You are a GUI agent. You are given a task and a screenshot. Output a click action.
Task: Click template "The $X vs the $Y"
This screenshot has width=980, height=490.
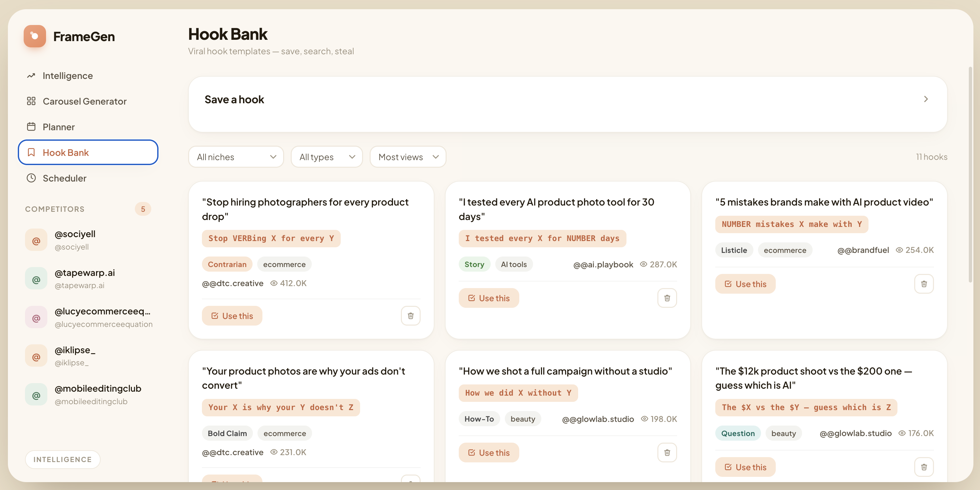[806, 407]
